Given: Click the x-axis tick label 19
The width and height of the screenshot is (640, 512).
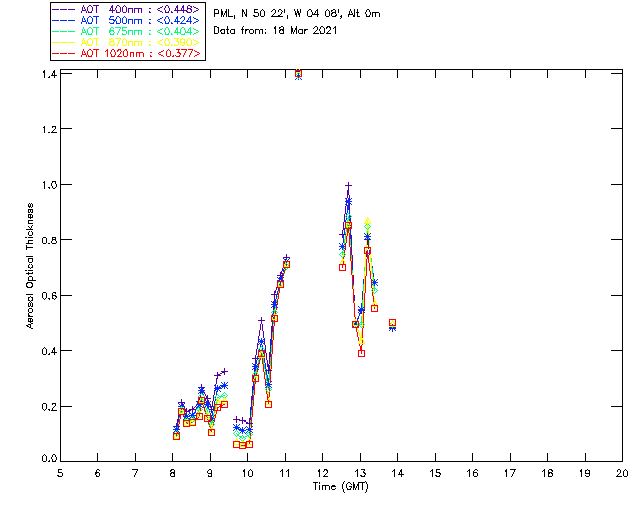Looking at the screenshot, I should point(585,473).
